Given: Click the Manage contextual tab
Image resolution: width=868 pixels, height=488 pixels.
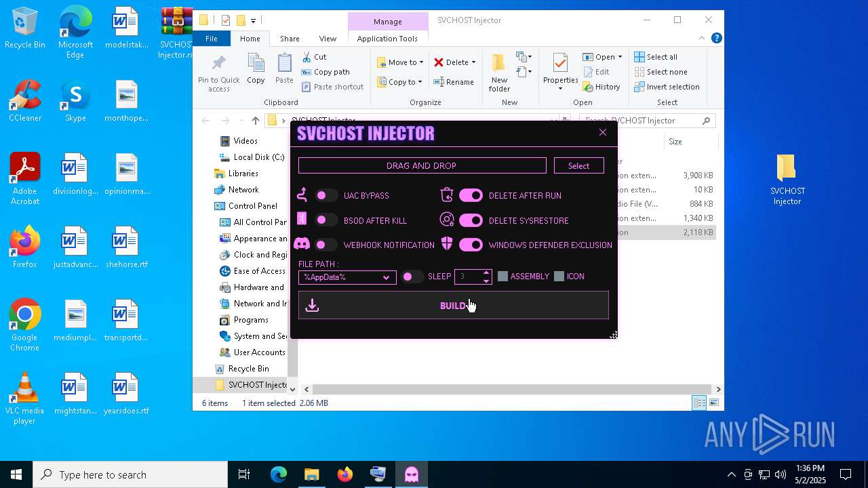Looking at the screenshot, I should (x=388, y=21).
